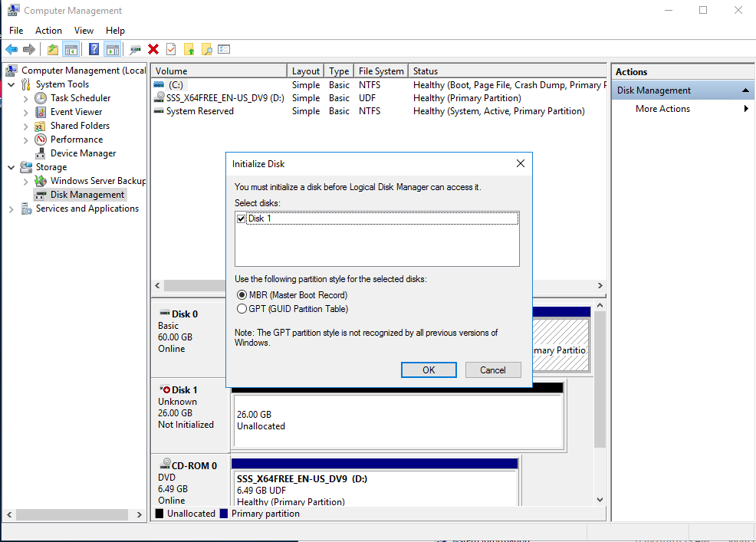Click the Back arrow toolbar icon

point(12,50)
